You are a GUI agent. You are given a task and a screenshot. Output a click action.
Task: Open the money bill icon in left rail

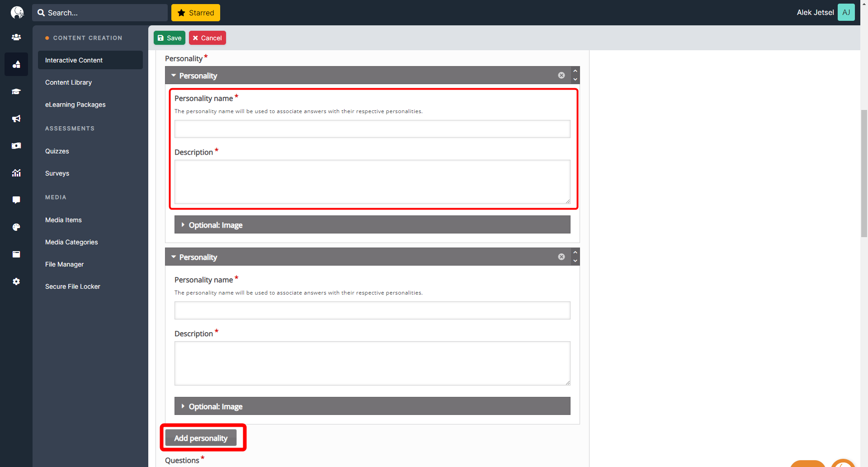pyautogui.click(x=16, y=146)
